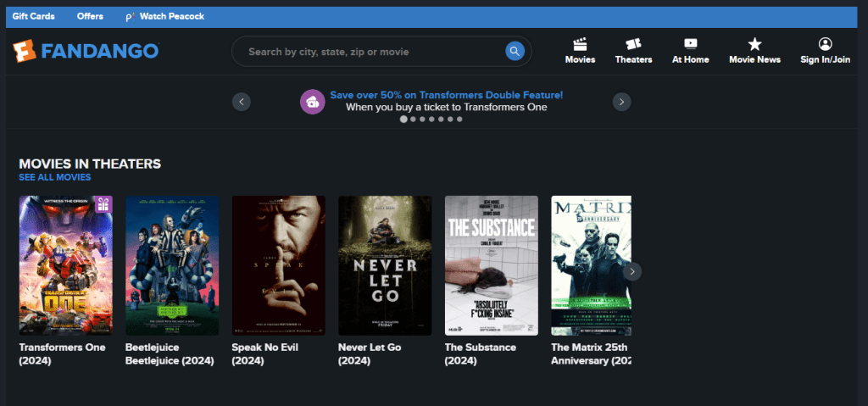
Task: Open Offers in top bar
Action: click(90, 16)
